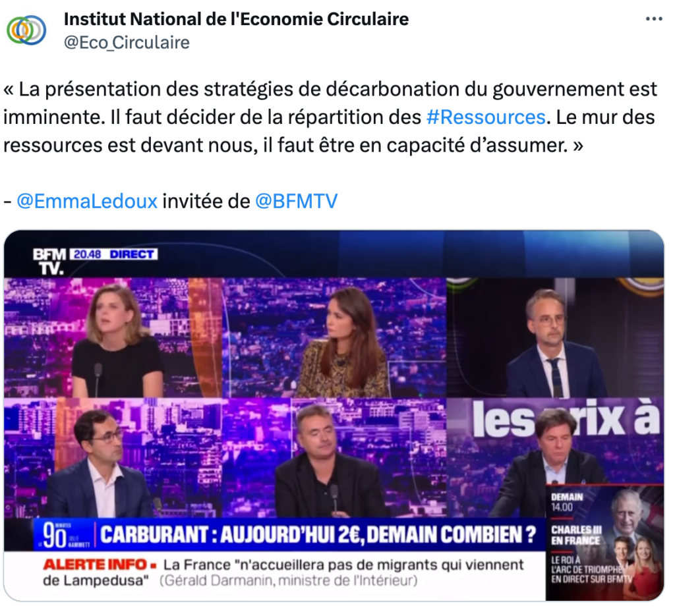Open the Institut National de l'Economie Circulaire profile name
Viewport: 675px width, 616px height.
pyautogui.click(x=237, y=19)
